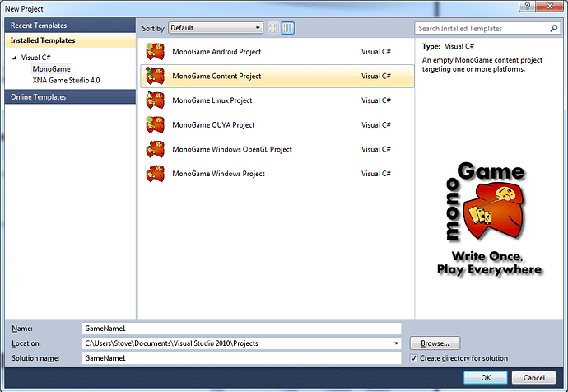This screenshot has width=568, height=392.
Task: Switch to medium icons view
Action: 288,28
